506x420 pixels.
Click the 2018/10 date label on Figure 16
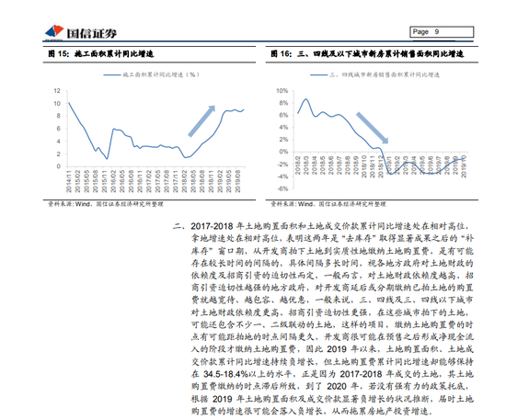click(x=364, y=166)
